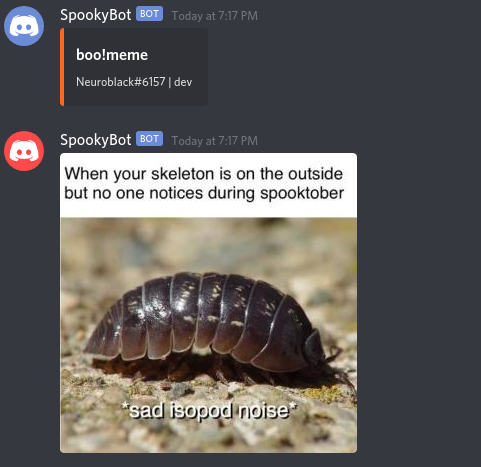Click the timestamp above the boo!meme embed

point(215,16)
